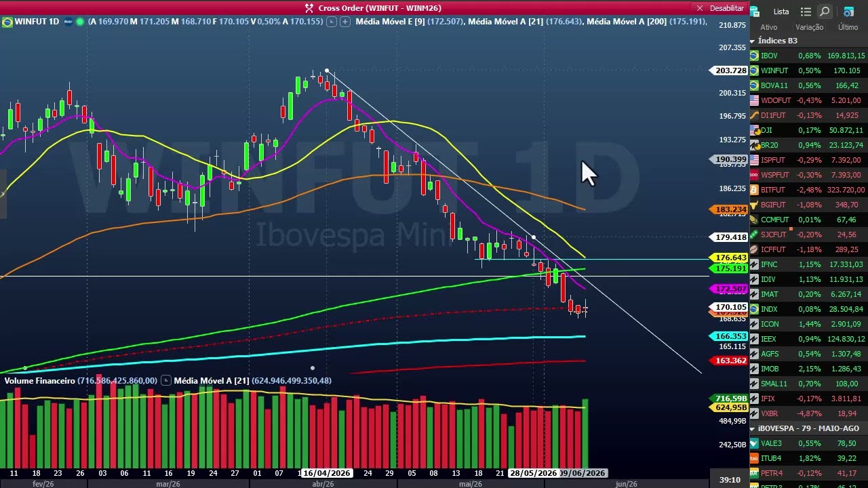
Task: Select the IMAT row
Action: coord(808,294)
